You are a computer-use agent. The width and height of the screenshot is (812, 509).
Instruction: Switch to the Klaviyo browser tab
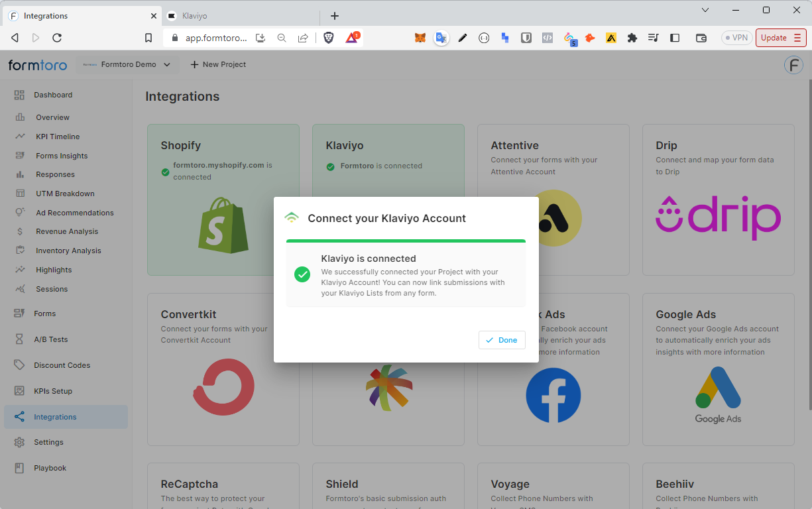click(240, 16)
